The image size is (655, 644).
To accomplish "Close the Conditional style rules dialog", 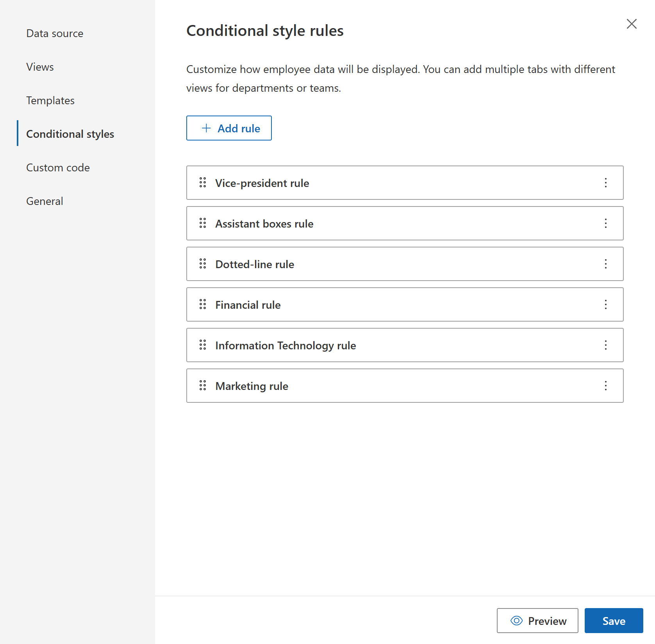I will tap(632, 24).
